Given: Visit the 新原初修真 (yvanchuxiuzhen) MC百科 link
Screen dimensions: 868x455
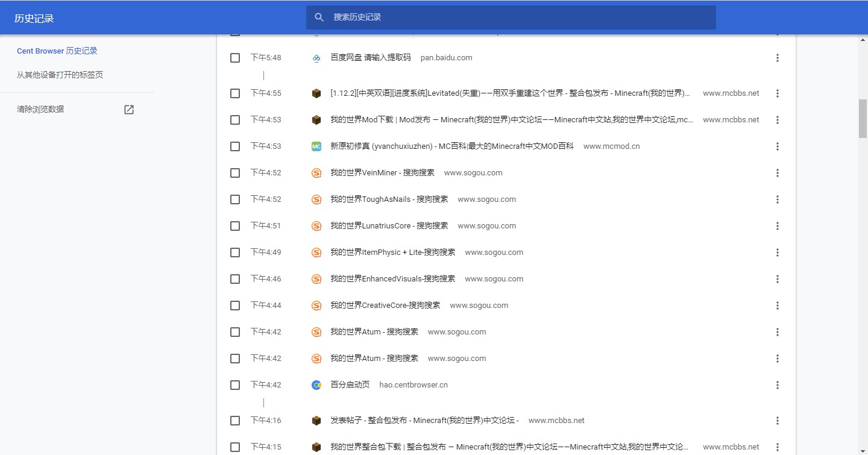Looking at the screenshot, I should (452, 146).
